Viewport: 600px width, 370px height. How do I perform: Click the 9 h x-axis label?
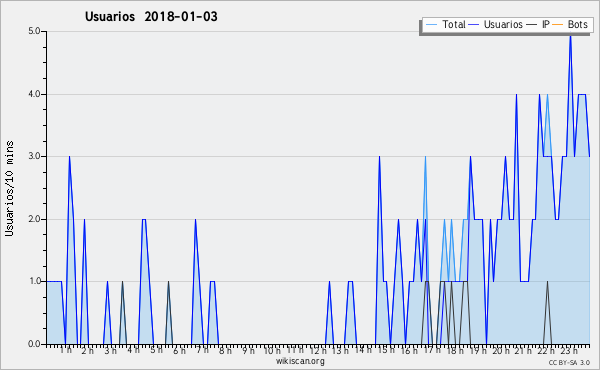tap(248, 350)
